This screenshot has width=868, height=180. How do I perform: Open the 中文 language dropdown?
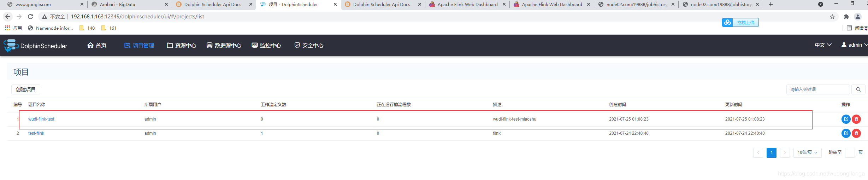click(823, 45)
